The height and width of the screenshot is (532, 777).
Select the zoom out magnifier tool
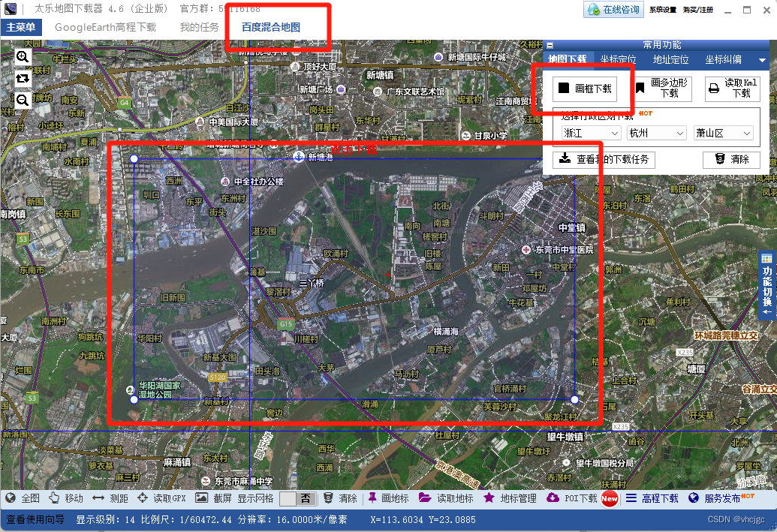tap(22, 99)
